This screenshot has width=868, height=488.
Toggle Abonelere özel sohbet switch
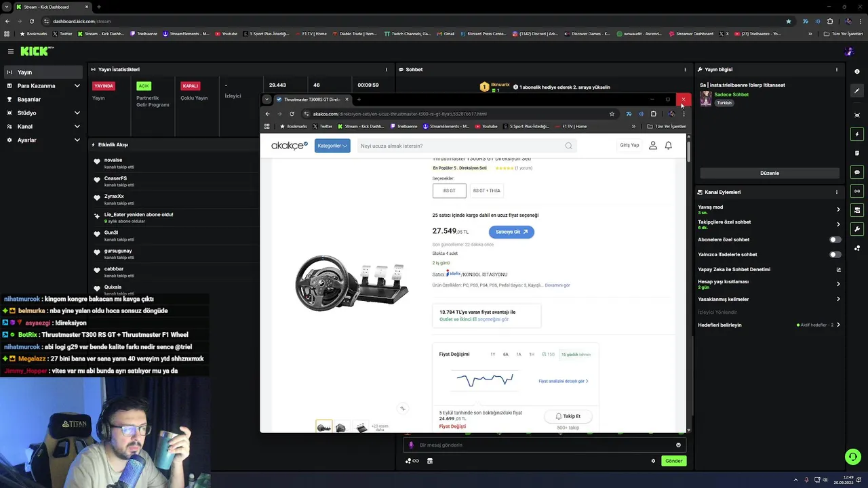point(835,239)
